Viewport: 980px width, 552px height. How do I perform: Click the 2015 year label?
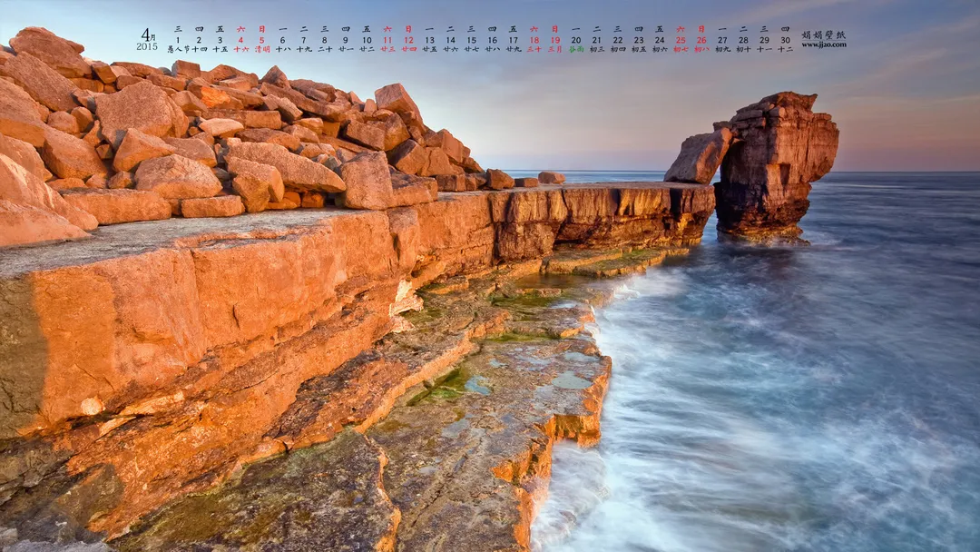point(147,47)
